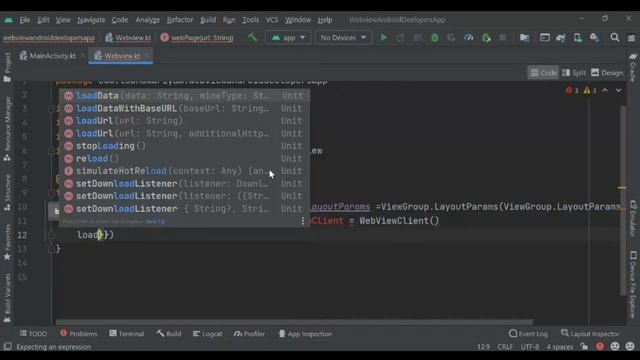
Task: Open the No Devices dropdown
Action: (343, 38)
